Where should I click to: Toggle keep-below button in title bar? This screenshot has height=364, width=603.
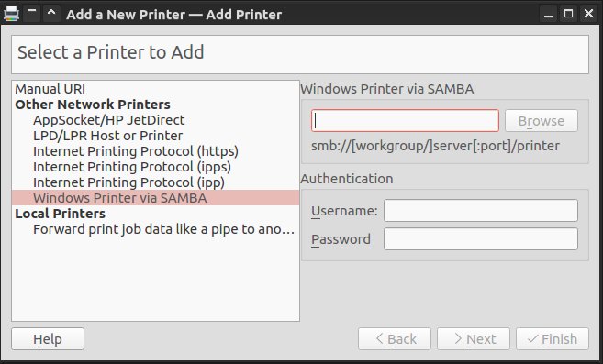point(31,14)
